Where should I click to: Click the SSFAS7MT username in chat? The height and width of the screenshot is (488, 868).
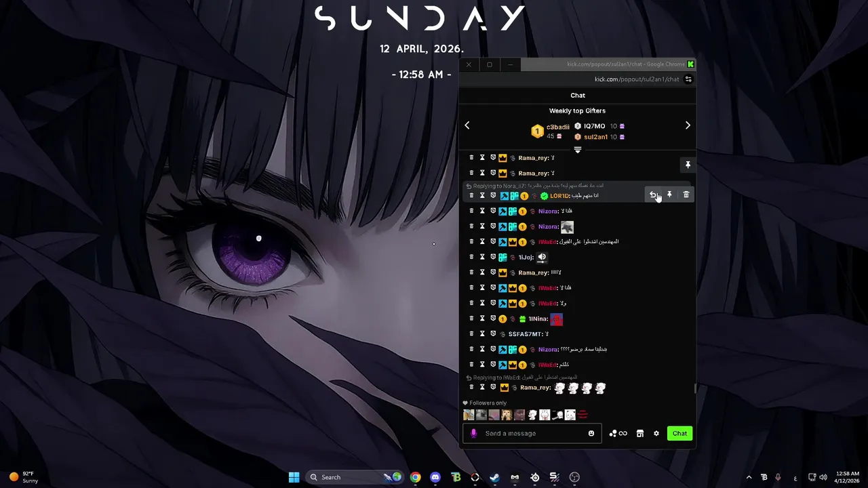pyautogui.click(x=526, y=334)
